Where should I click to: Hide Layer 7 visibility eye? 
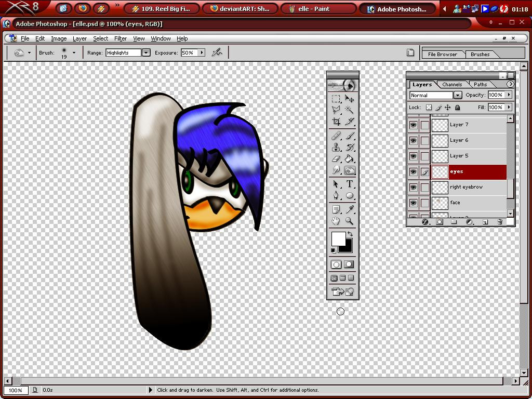pos(413,125)
